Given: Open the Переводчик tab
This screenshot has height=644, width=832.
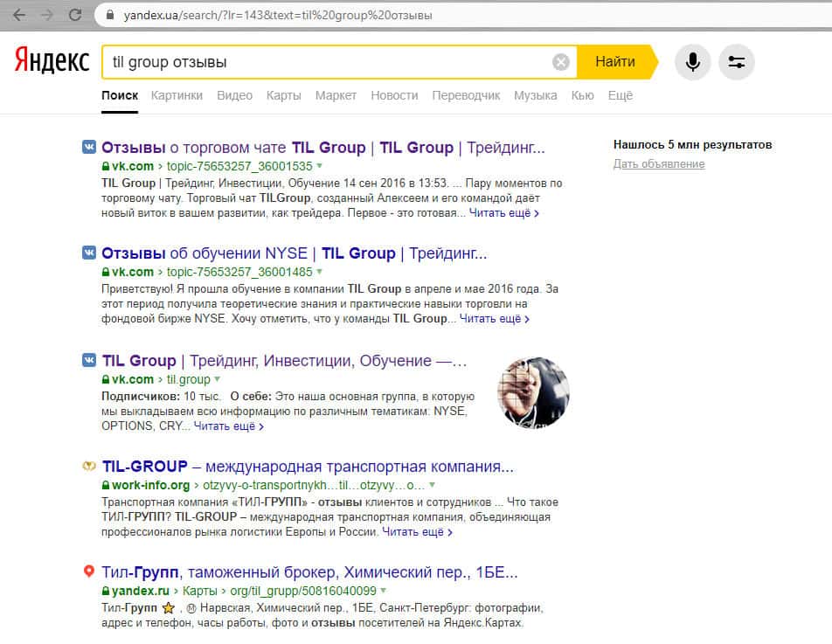Looking at the screenshot, I should 466,95.
